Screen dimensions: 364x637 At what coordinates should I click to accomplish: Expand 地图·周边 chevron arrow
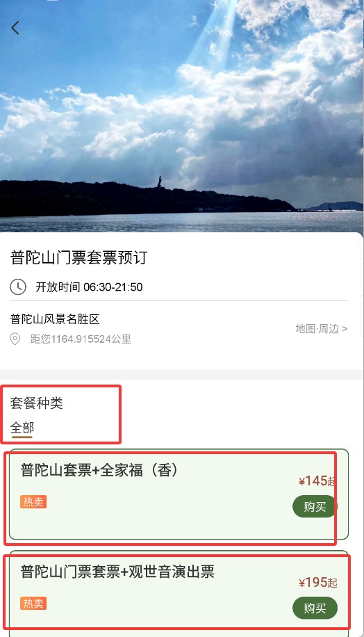345,329
